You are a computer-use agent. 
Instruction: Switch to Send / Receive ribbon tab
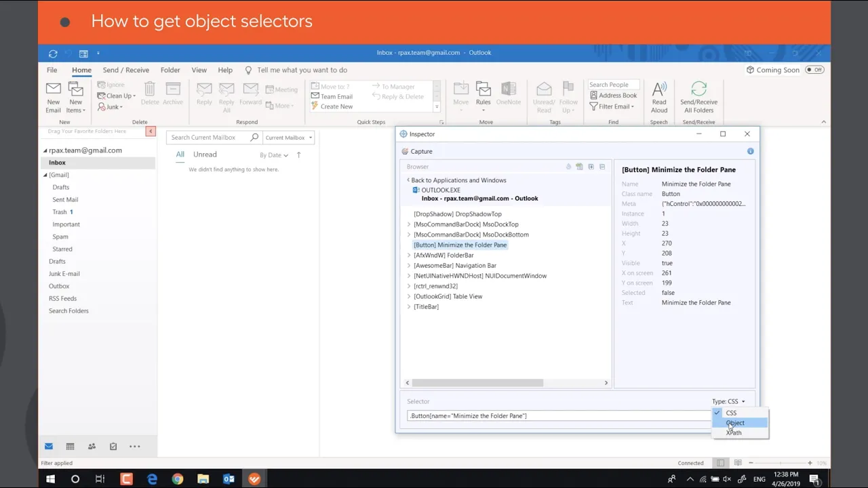coord(125,70)
